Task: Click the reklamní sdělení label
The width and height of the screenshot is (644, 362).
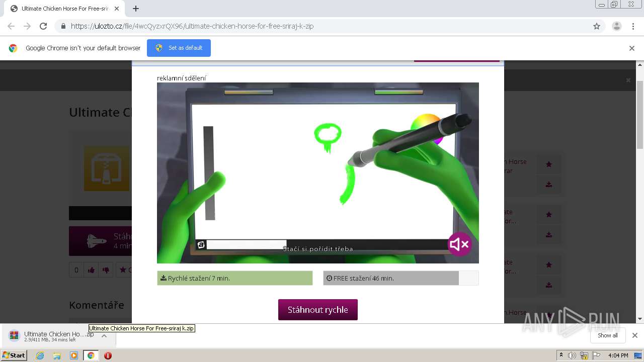Action: pyautogui.click(x=182, y=78)
